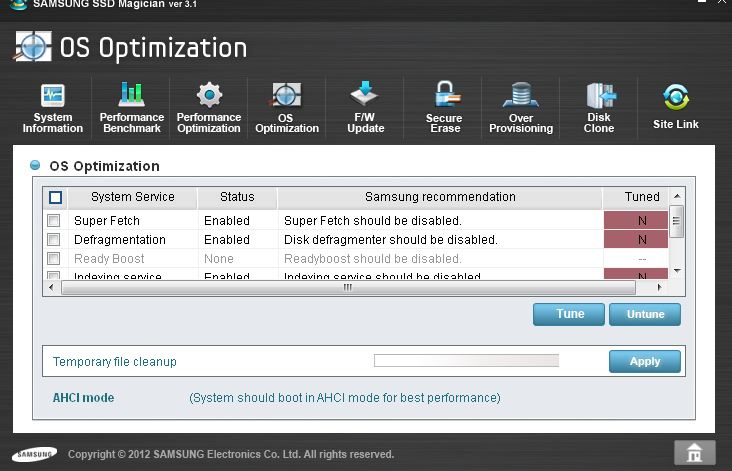Screen dimensions: 732x471
Task: Click the Samsung logo in footer
Action: coord(35,454)
